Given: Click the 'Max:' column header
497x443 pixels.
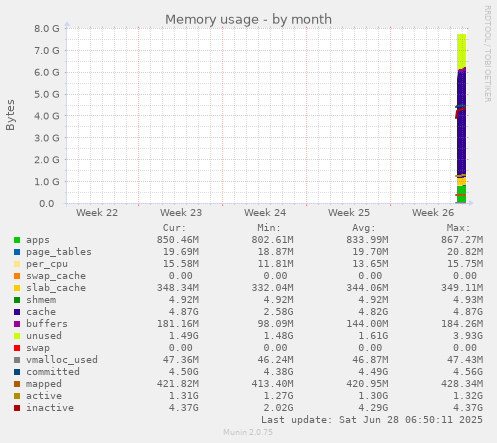Looking at the screenshot, I should pyautogui.click(x=458, y=228).
